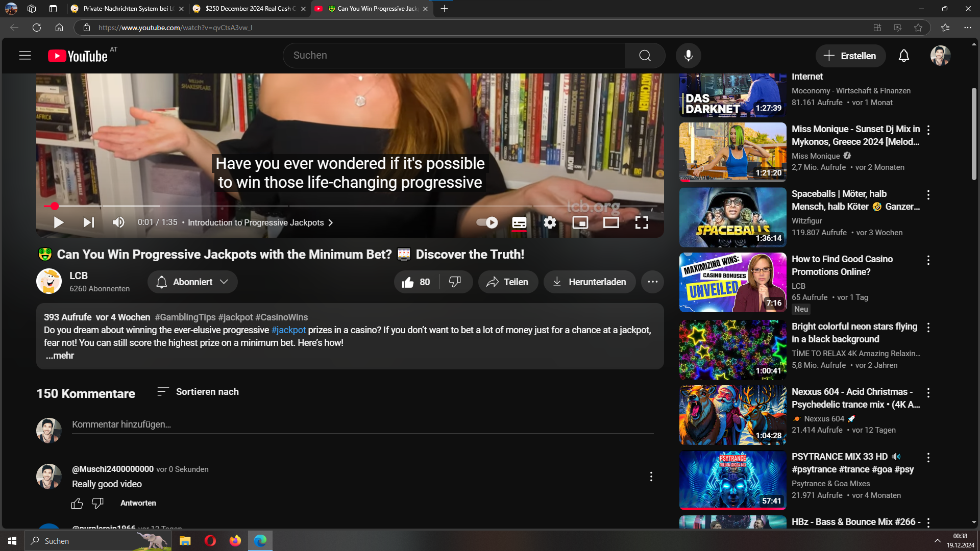The width and height of the screenshot is (980, 551).
Task: Open options menu for the Muschi2400000000 comment
Action: tap(651, 477)
